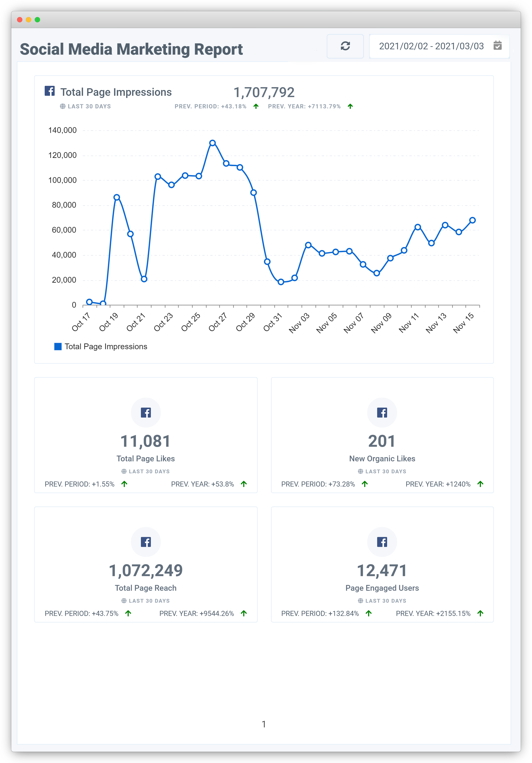Click the 1,072,249 Total Page Reach value
Viewport: 532px width, 763px height.
(146, 571)
